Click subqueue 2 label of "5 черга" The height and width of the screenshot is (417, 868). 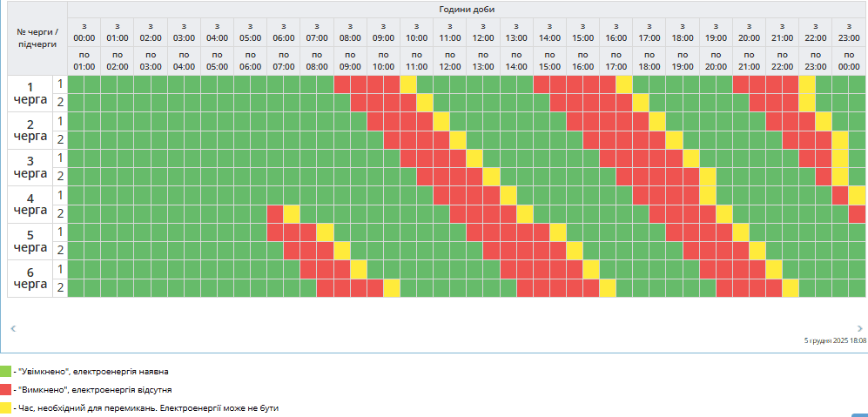coord(60,251)
